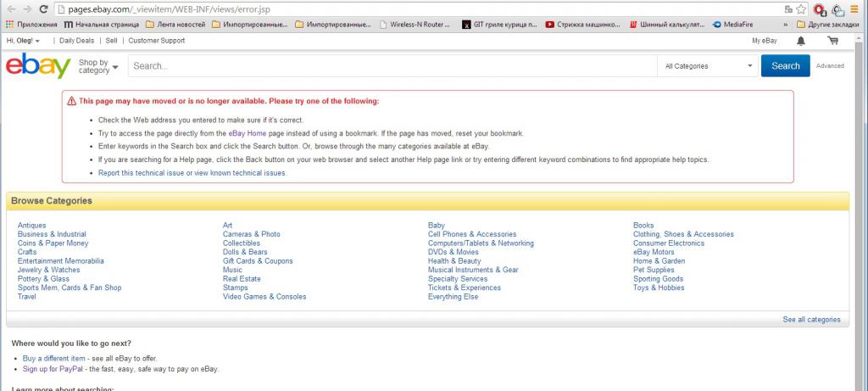868x391 pixels.
Task: Open Customer Support in top menu
Action: 157,41
